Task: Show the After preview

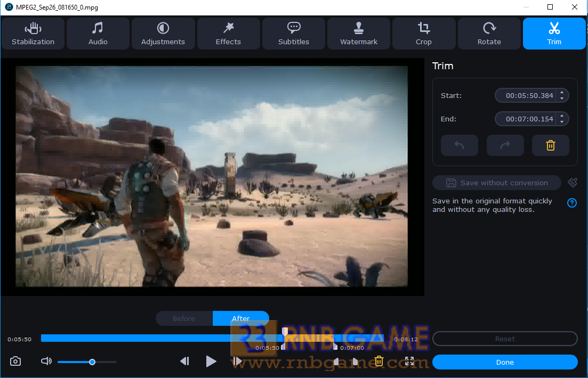Action: (x=241, y=318)
